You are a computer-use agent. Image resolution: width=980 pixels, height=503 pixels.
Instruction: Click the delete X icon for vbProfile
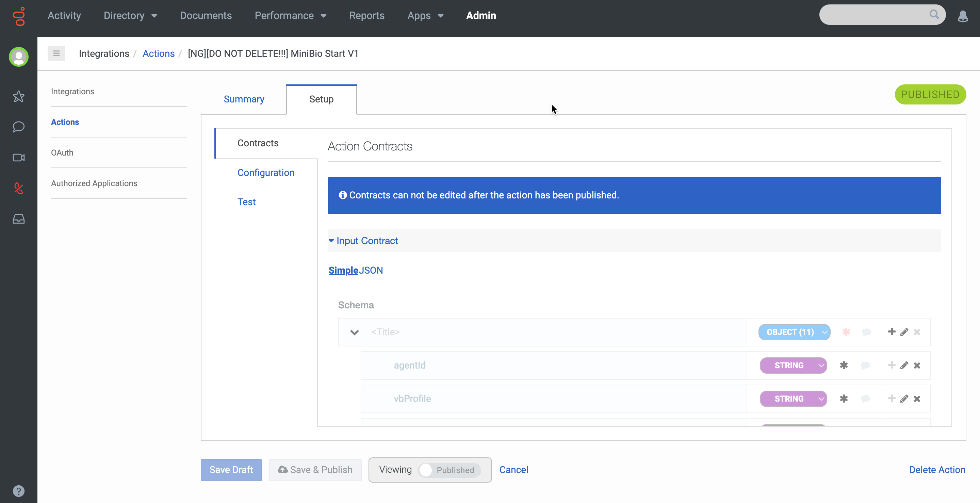point(917,399)
